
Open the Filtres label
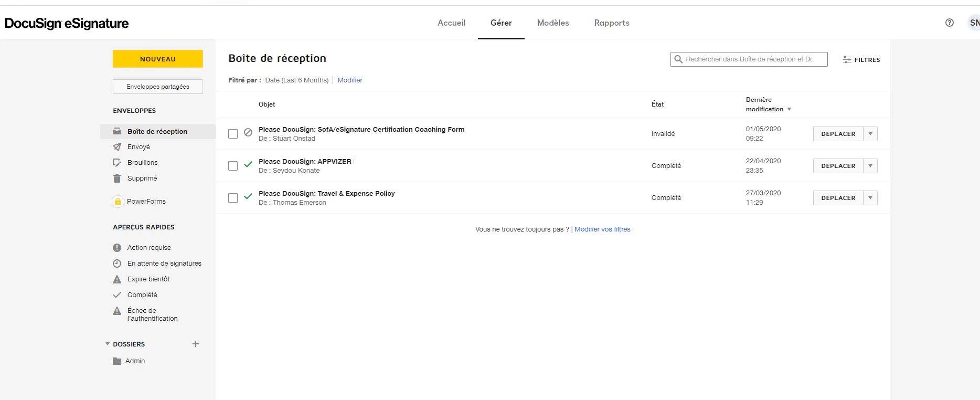pyautogui.click(x=867, y=60)
